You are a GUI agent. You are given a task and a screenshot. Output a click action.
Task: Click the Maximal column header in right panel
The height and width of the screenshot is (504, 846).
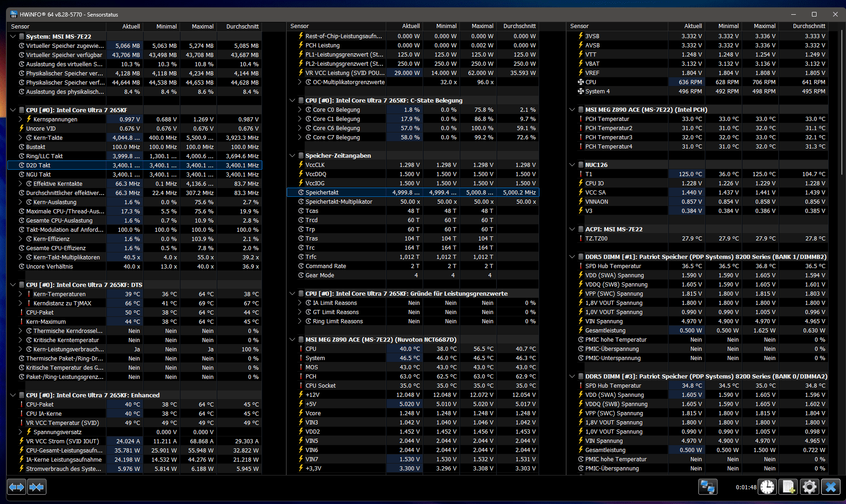[760, 26]
